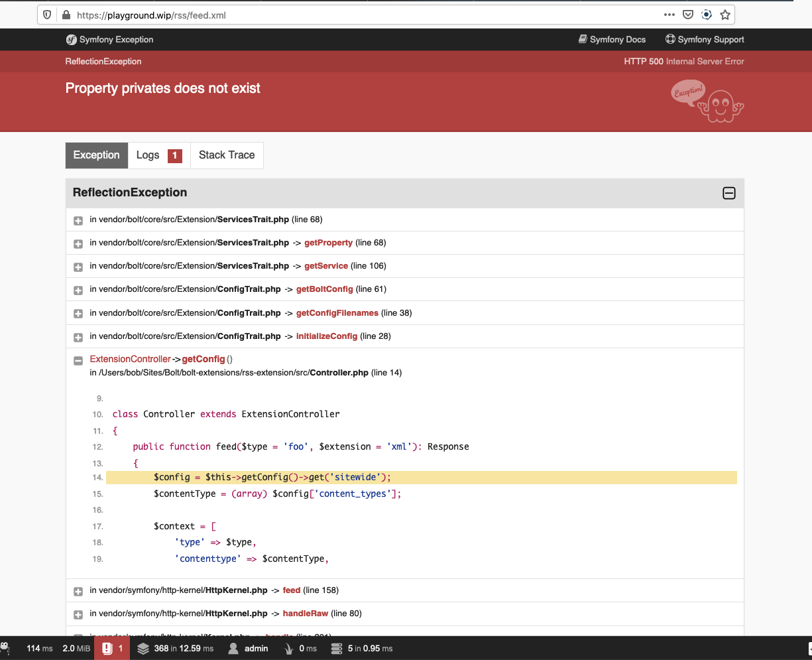Expand the getBoltConfig (line 61) trace row
Screen dimensions: 812x660
click(x=78, y=290)
